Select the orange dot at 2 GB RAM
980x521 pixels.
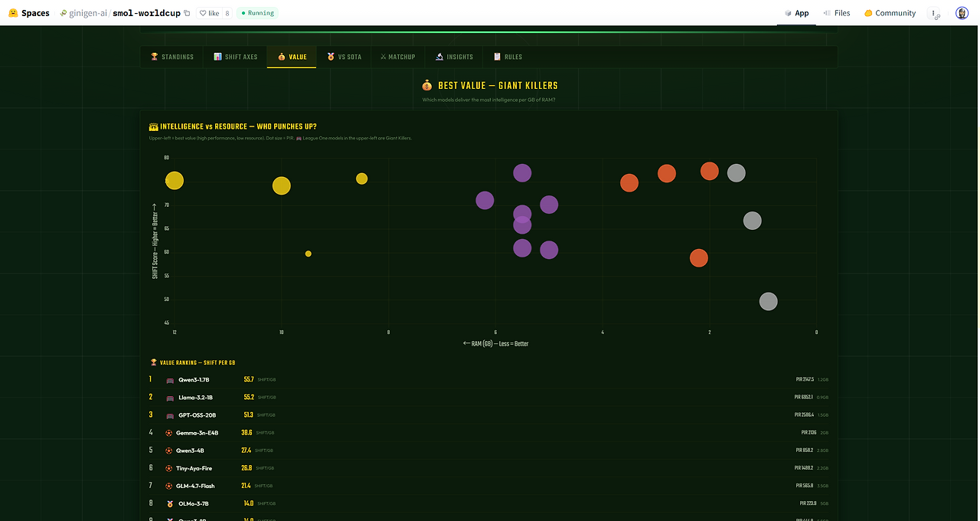coord(710,171)
